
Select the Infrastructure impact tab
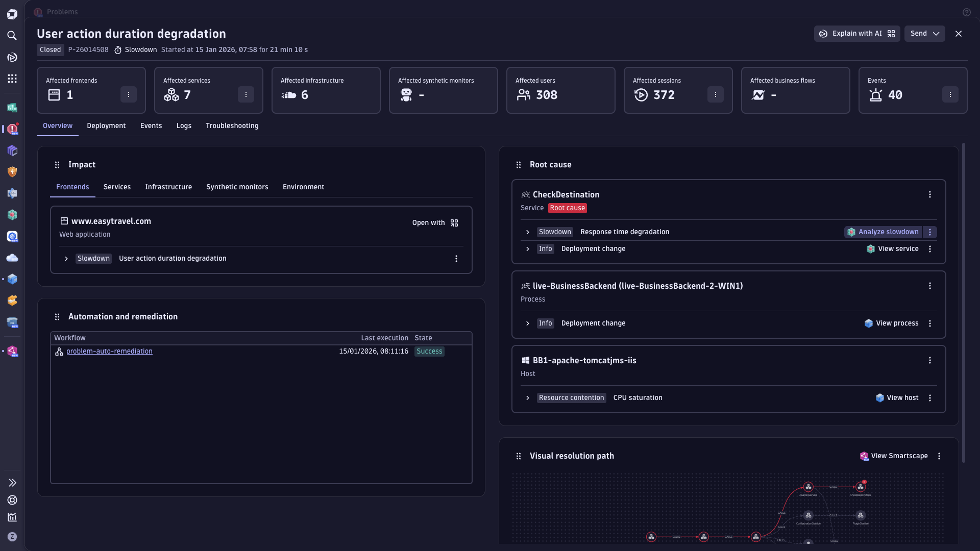pos(168,187)
